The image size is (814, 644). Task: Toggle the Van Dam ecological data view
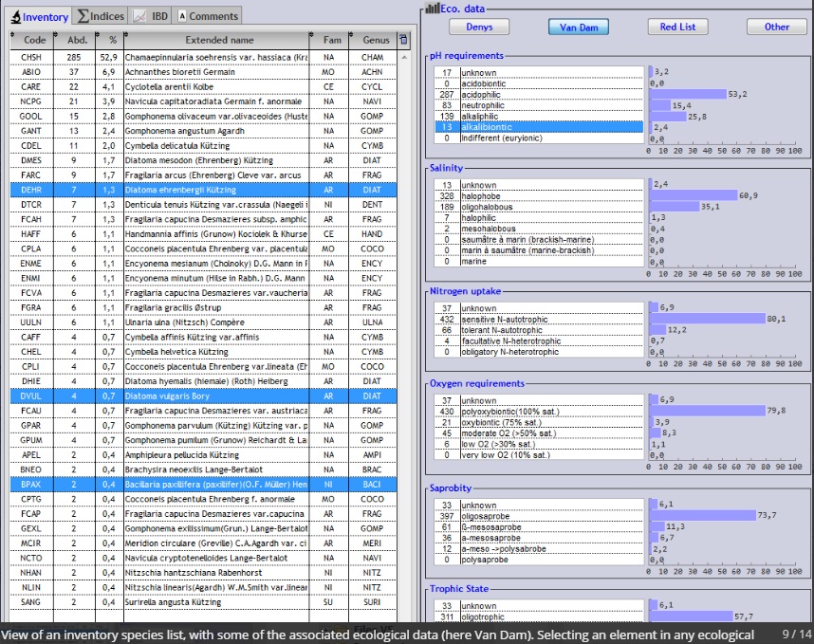pos(578,28)
